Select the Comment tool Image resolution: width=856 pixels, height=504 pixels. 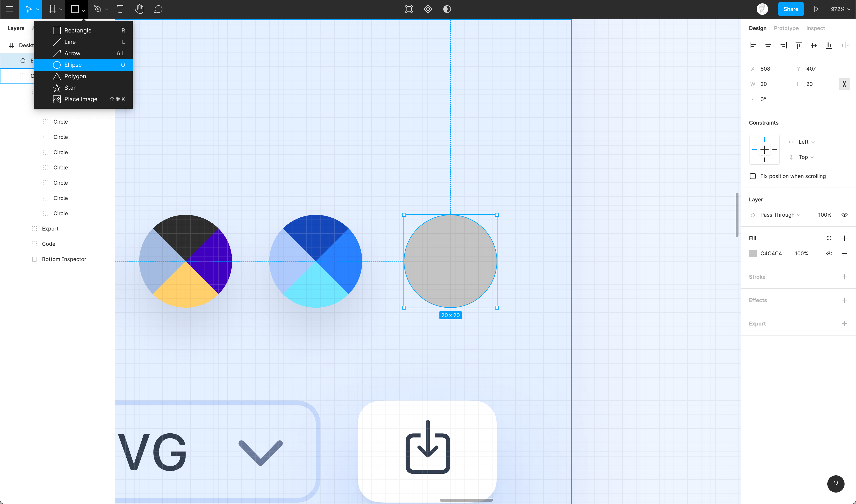(x=158, y=9)
